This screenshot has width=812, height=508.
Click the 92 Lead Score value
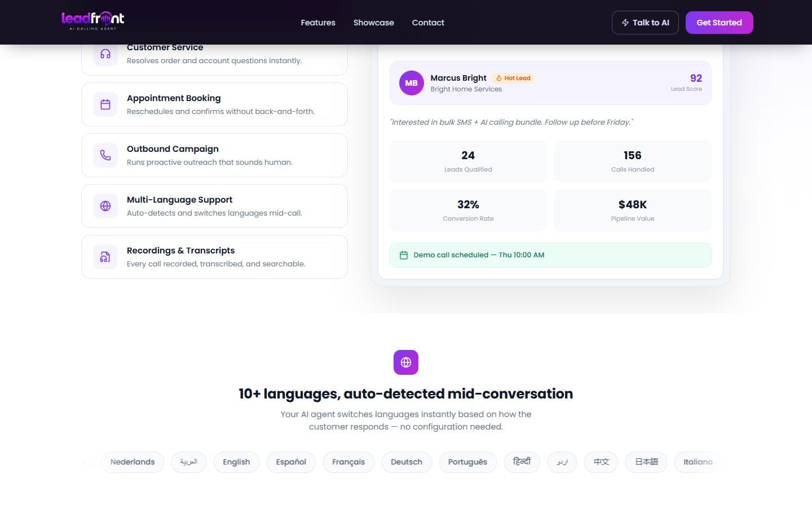click(696, 78)
